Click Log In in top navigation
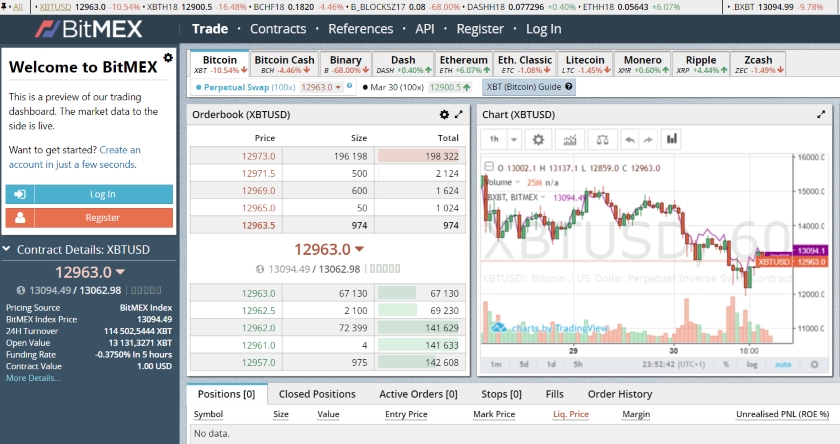This screenshot has height=444, width=840. tap(543, 29)
